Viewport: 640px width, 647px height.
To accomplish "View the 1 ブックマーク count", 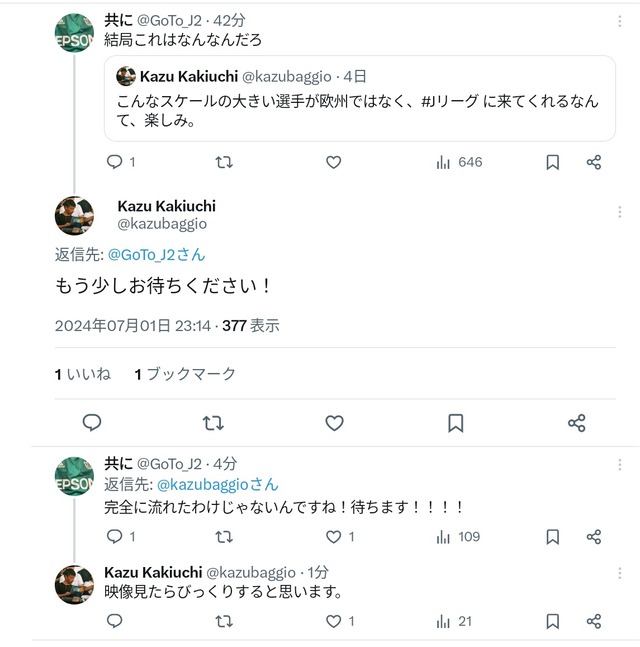I will click(185, 374).
